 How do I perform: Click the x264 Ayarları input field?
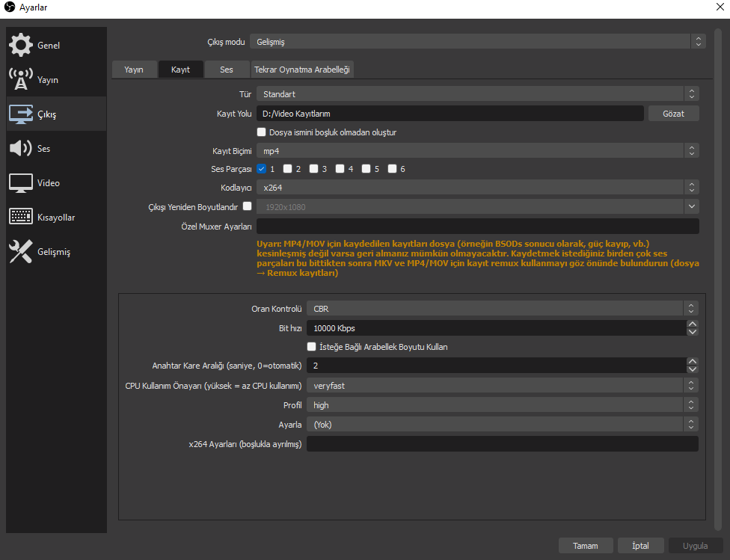point(503,444)
